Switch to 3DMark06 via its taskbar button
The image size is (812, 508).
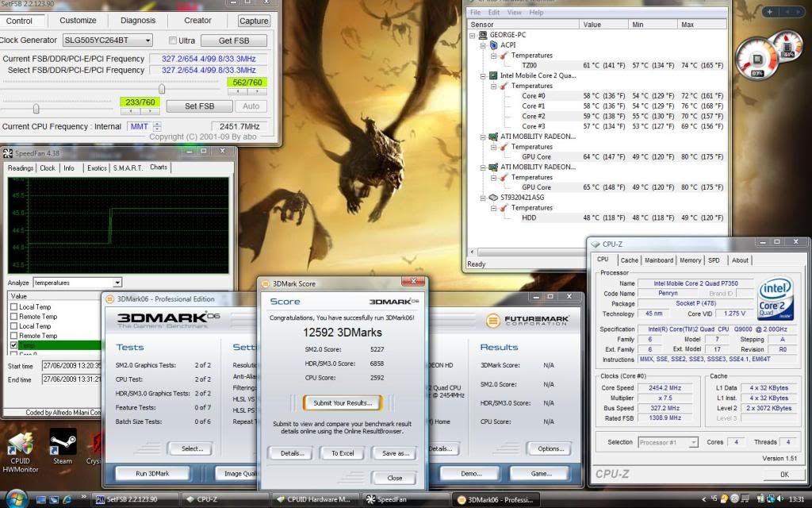click(x=495, y=500)
